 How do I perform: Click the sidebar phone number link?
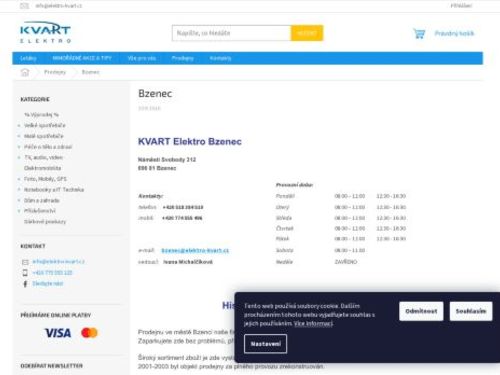tap(52, 273)
